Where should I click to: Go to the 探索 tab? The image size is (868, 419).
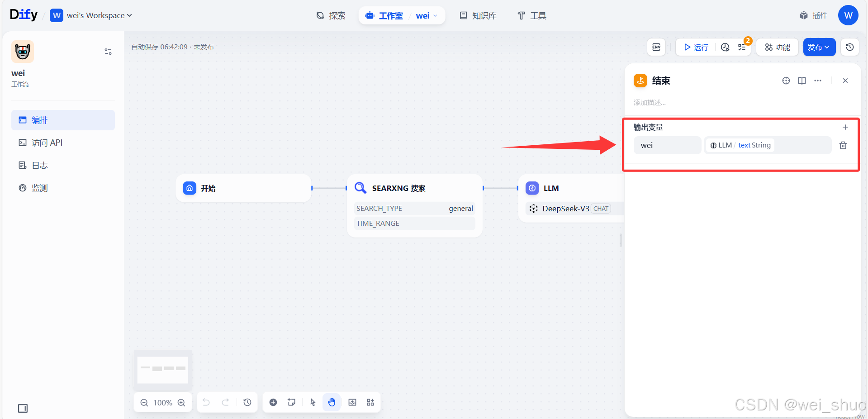click(331, 16)
